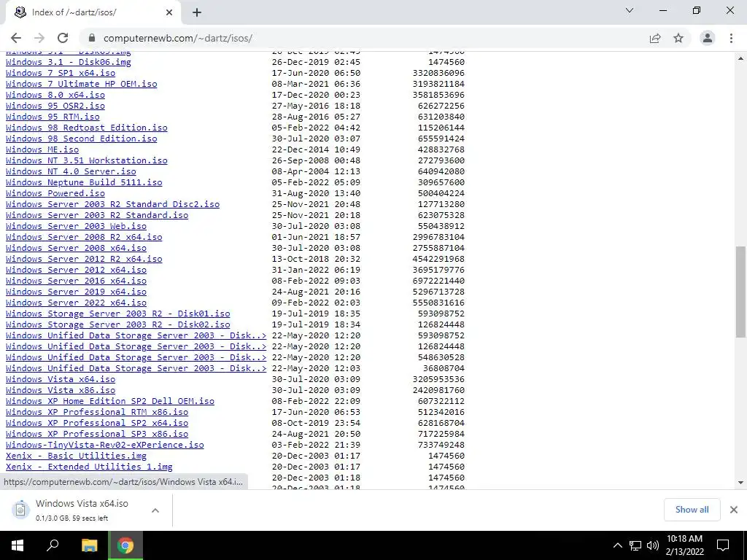Open new tab with plus icon
Viewport: 747px width, 560px height.
197,12
